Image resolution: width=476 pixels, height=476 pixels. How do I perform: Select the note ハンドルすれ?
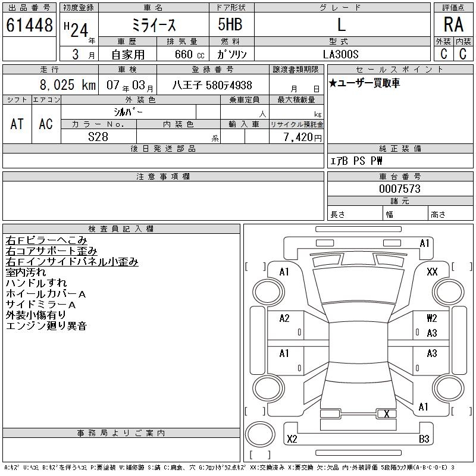point(36,283)
